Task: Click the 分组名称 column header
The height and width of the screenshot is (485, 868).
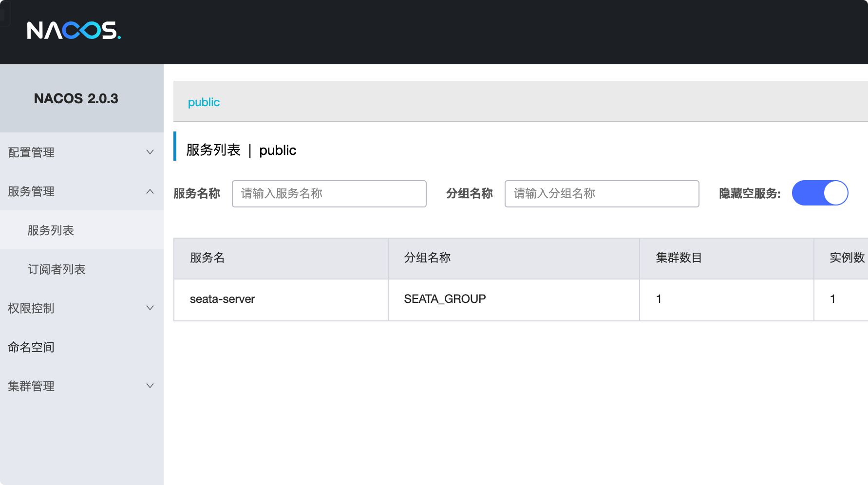Action: pos(514,258)
